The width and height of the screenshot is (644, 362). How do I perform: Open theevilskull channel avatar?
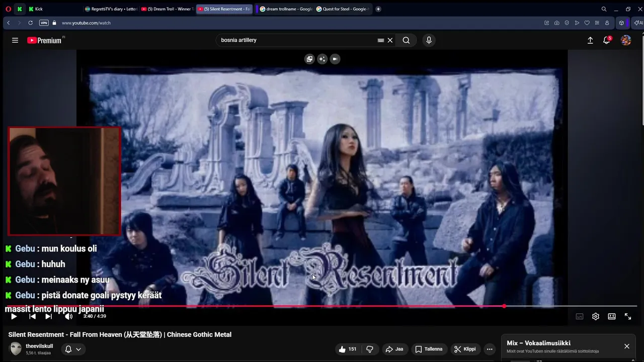(16, 349)
